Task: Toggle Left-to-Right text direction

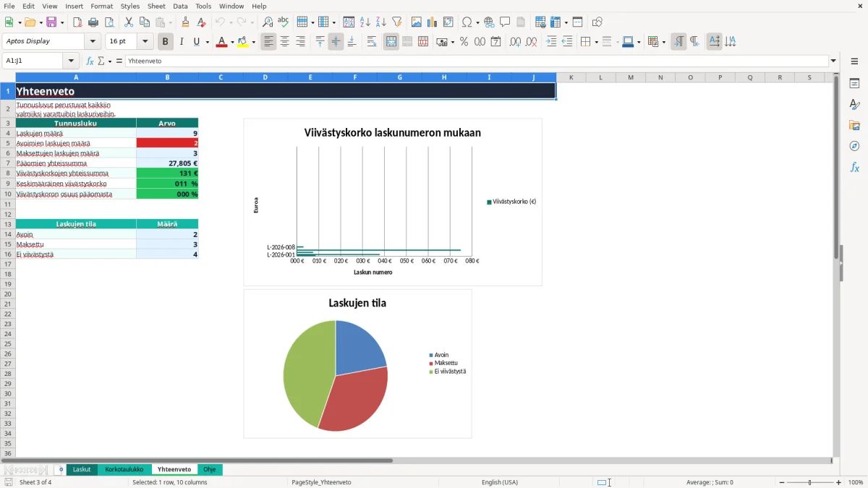Action: pos(678,42)
